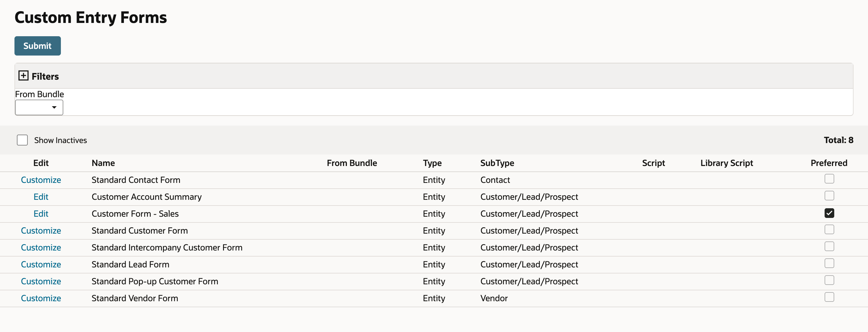Select the Standard Lead Form name text

[x=131, y=264]
